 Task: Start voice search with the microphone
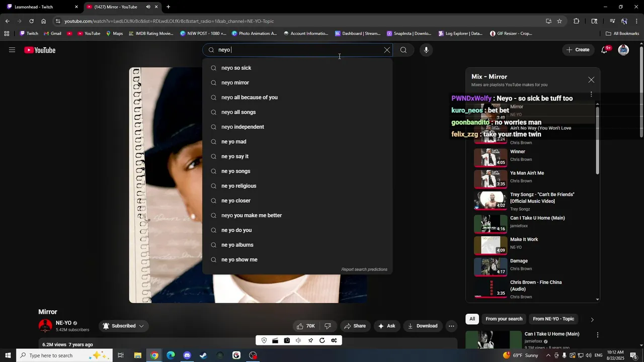pyautogui.click(x=426, y=50)
